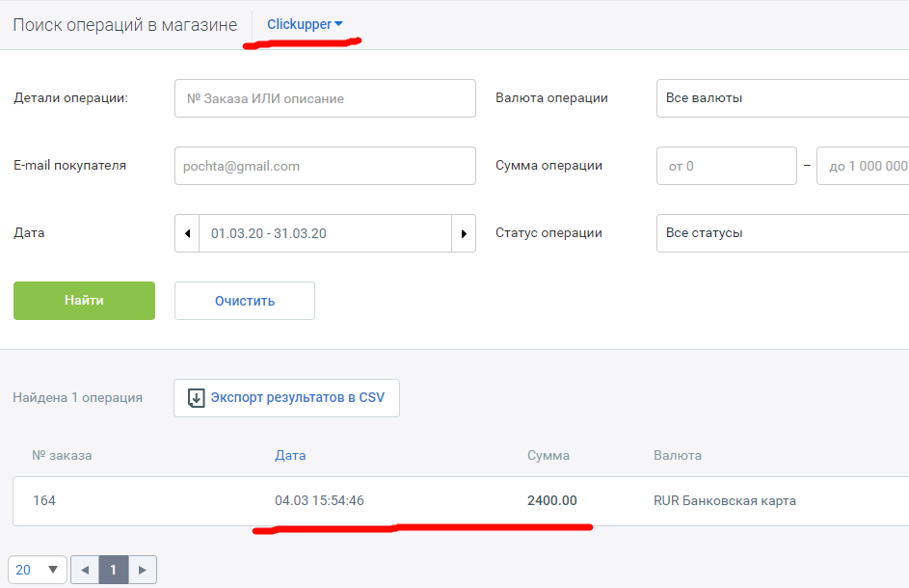
Task: Click the "№ заказа" column header
Action: click(62, 455)
